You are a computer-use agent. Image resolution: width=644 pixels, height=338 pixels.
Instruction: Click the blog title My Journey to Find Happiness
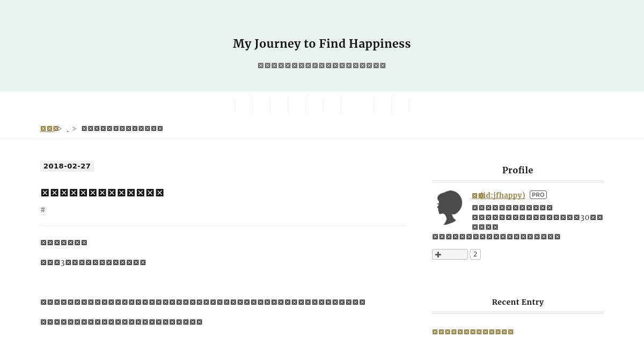pos(322,44)
